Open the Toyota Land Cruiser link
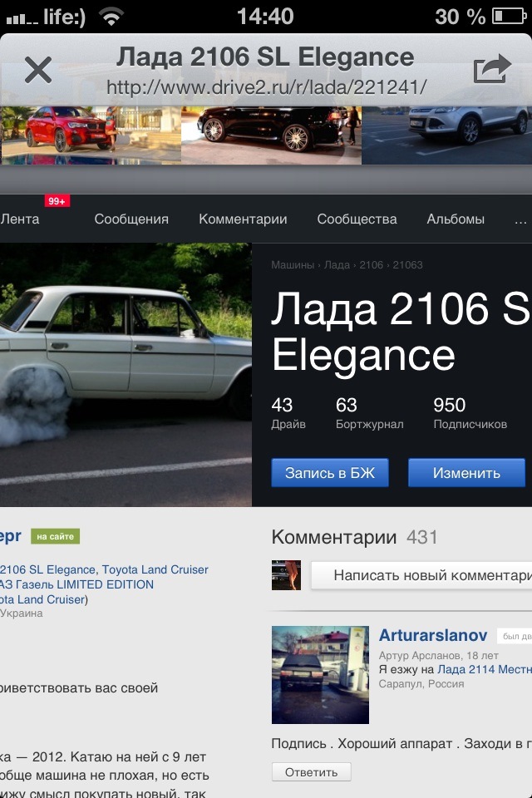This screenshot has width=532, height=798. pyautogui.click(x=155, y=569)
